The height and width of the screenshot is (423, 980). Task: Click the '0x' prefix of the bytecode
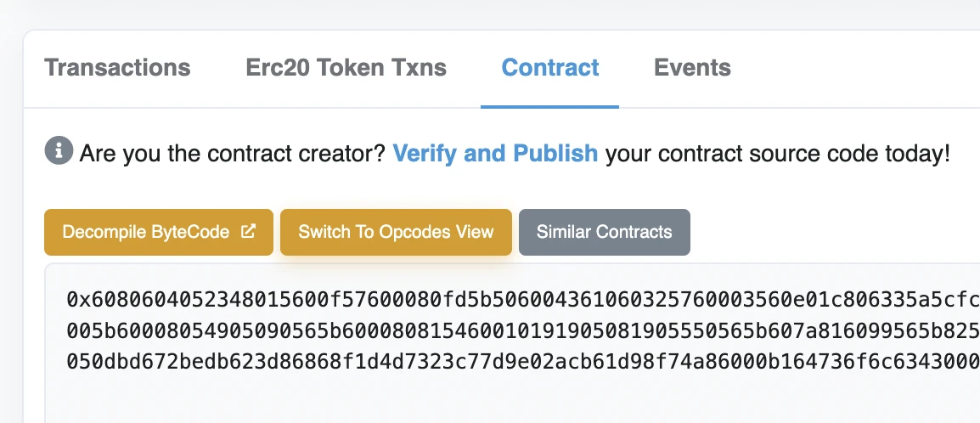[76, 299]
